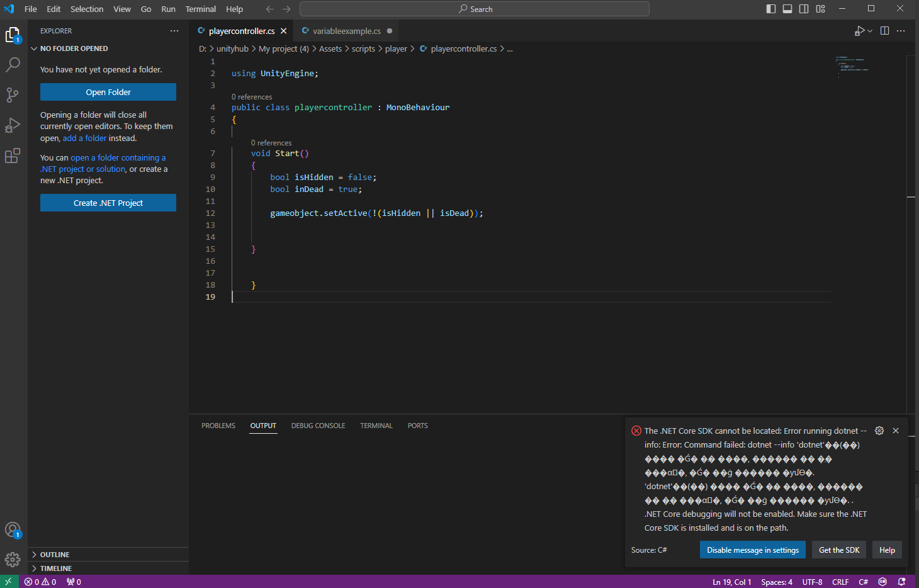Open the Run and Debug view icon
The height and width of the screenshot is (588, 919).
click(13, 125)
